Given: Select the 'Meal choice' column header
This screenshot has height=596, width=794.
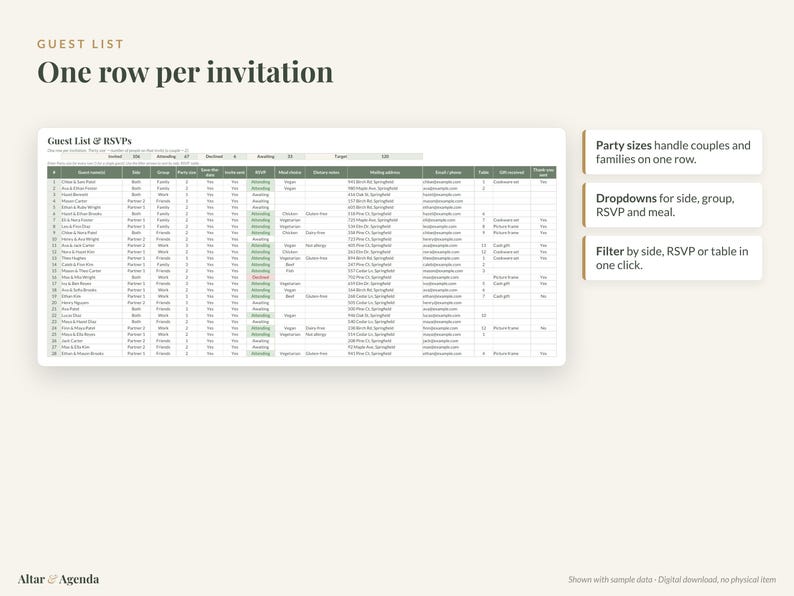Looking at the screenshot, I should coord(290,172).
